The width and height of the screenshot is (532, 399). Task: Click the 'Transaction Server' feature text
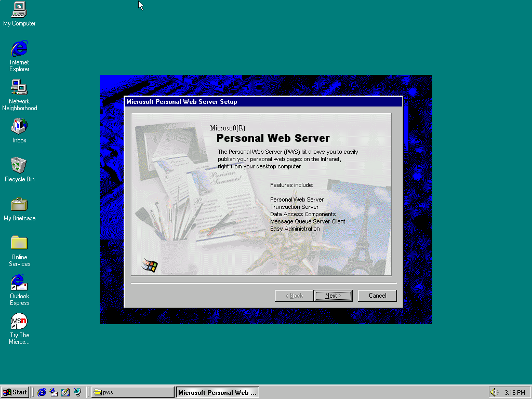[294, 207]
